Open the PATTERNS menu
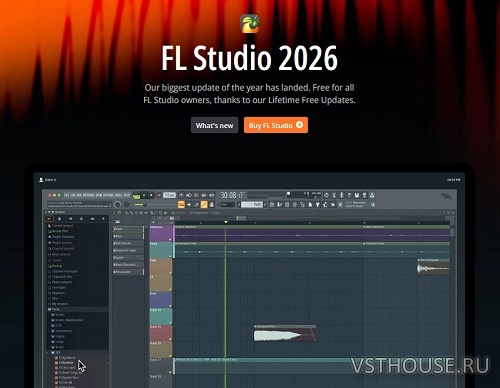This screenshot has height=388, width=500. coord(88,195)
